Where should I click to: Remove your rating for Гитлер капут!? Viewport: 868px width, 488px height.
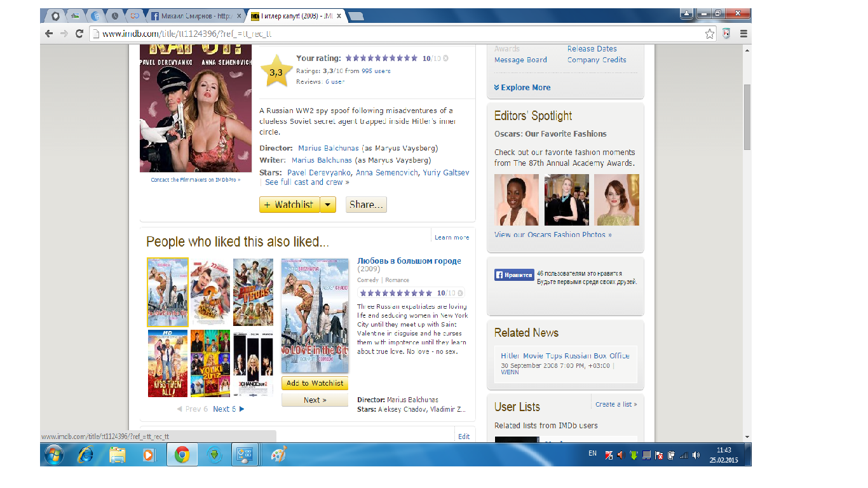[x=445, y=58]
